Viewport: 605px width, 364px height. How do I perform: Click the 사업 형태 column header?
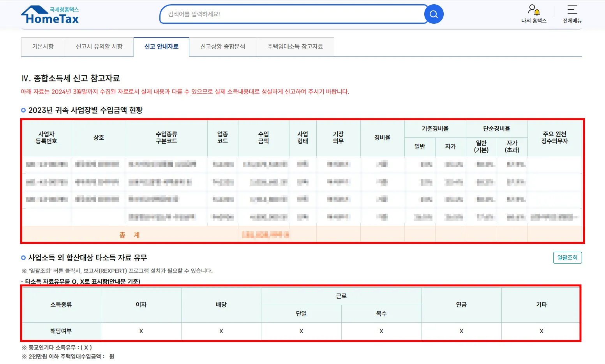pos(303,138)
